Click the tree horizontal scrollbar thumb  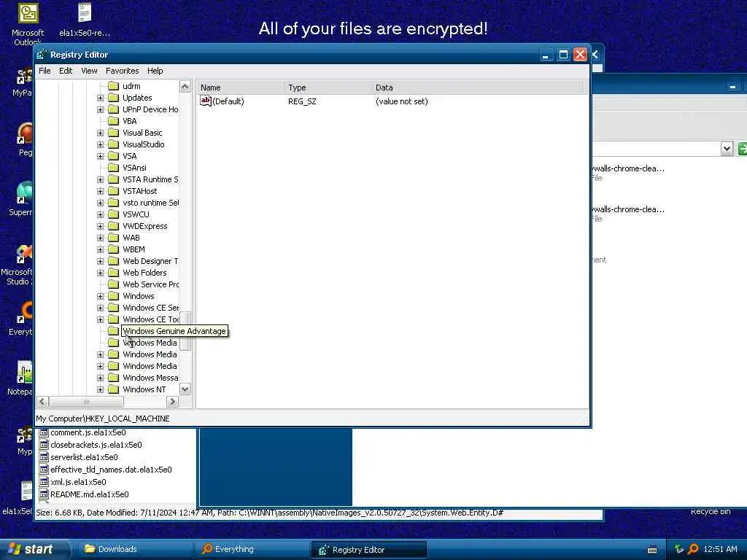click(x=86, y=402)
